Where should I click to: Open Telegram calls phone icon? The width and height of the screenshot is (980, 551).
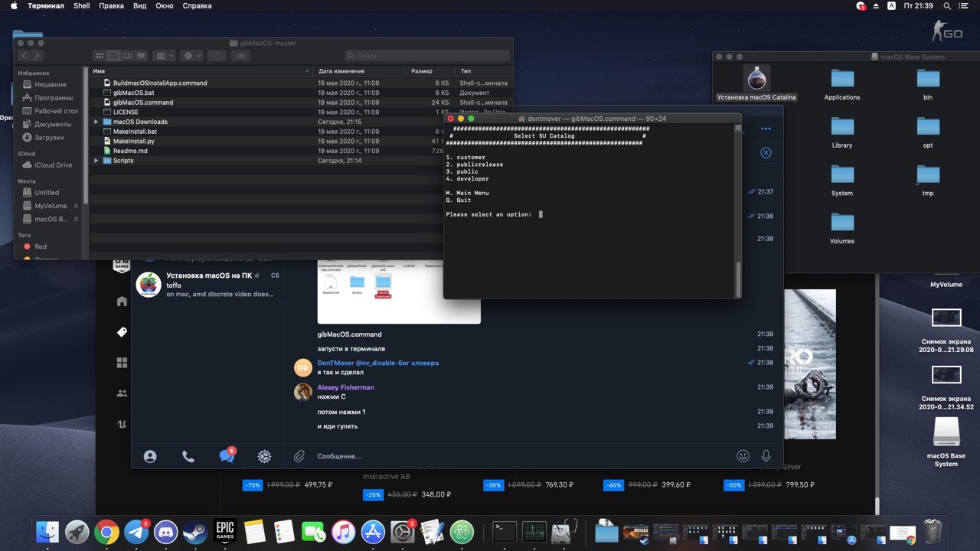188,456
